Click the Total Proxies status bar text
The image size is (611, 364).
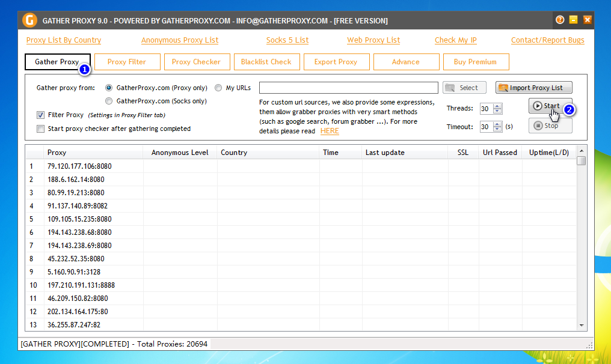pyautogui.click(x=114, y=344)
